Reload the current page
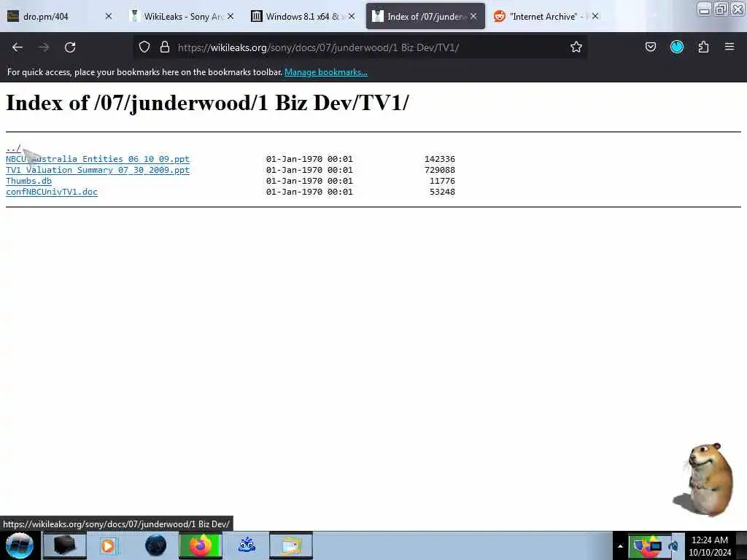Screen dimensions: 747x560 point(70,47)
